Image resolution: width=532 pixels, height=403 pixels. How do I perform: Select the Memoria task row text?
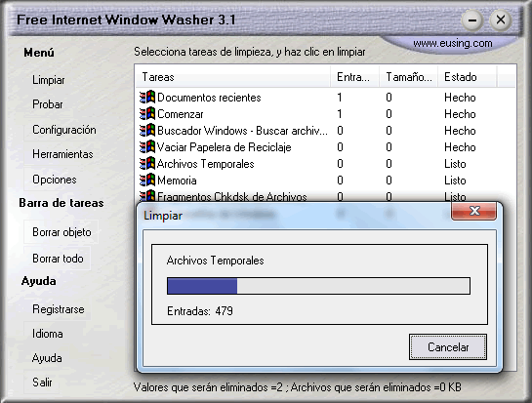pos(177,181)
